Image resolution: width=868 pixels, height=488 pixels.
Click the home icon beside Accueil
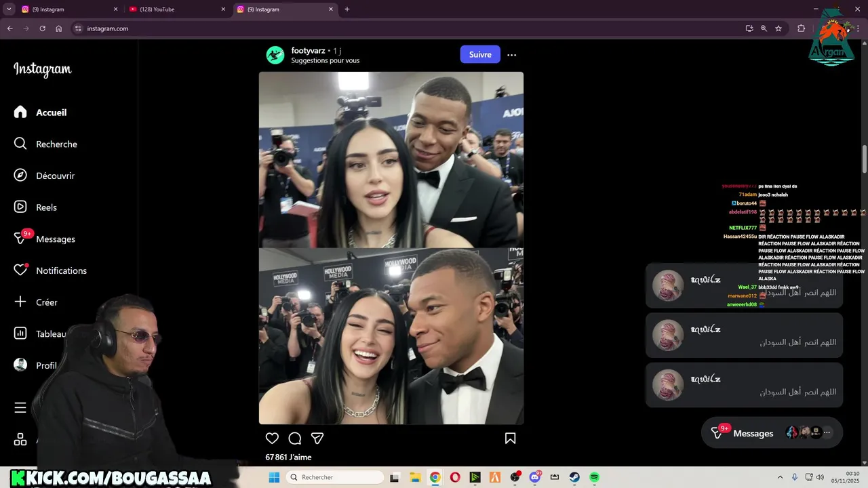[x=20, y=112]
